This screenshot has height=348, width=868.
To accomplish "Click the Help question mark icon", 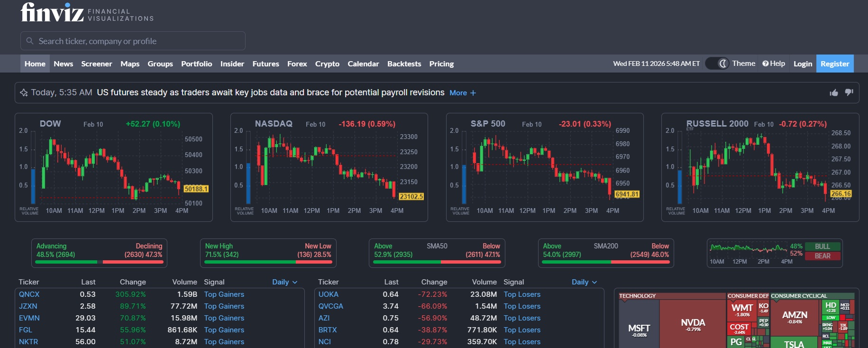I will (x=765, y=64).
